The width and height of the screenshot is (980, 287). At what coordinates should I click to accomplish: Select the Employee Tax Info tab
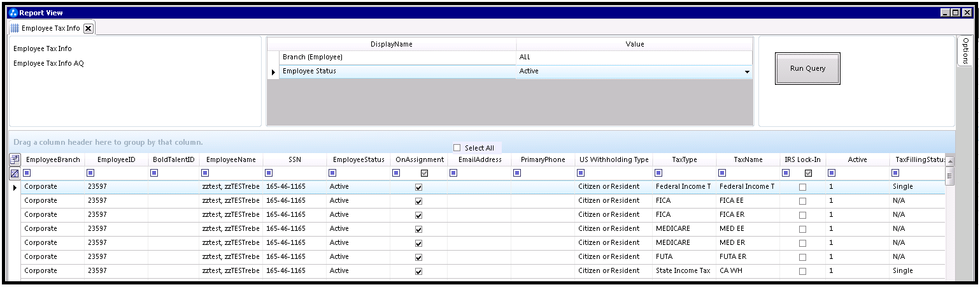point(51,28)
